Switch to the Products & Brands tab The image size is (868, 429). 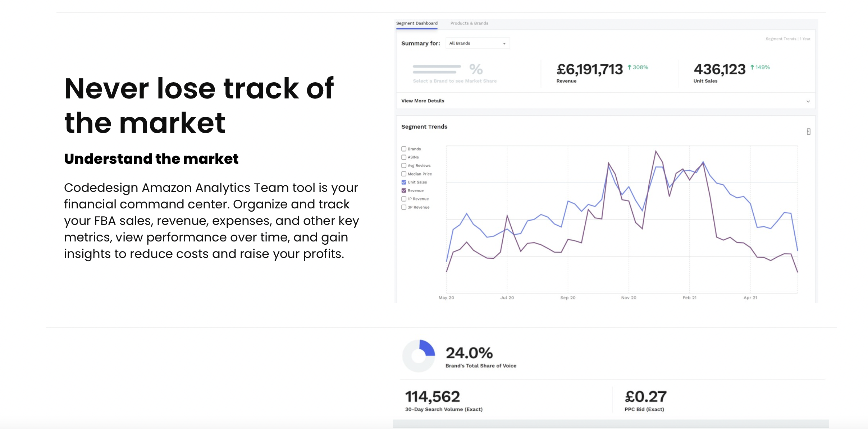pos(470,23)
